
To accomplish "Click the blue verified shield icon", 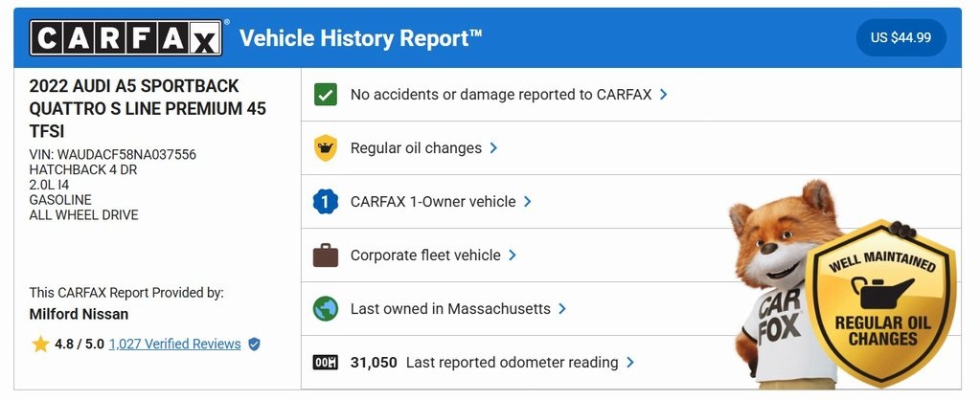I will [x=254, y=344].
